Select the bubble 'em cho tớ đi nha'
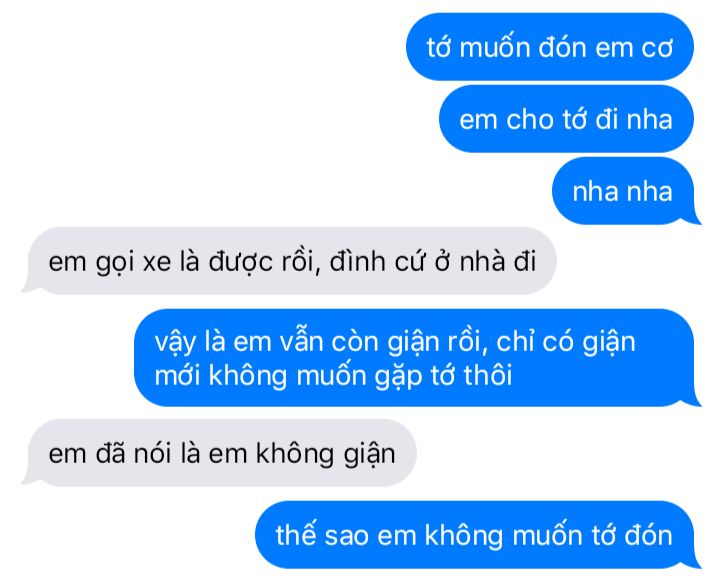The width and height of the screenshot is (719, 577). [566, 119]
